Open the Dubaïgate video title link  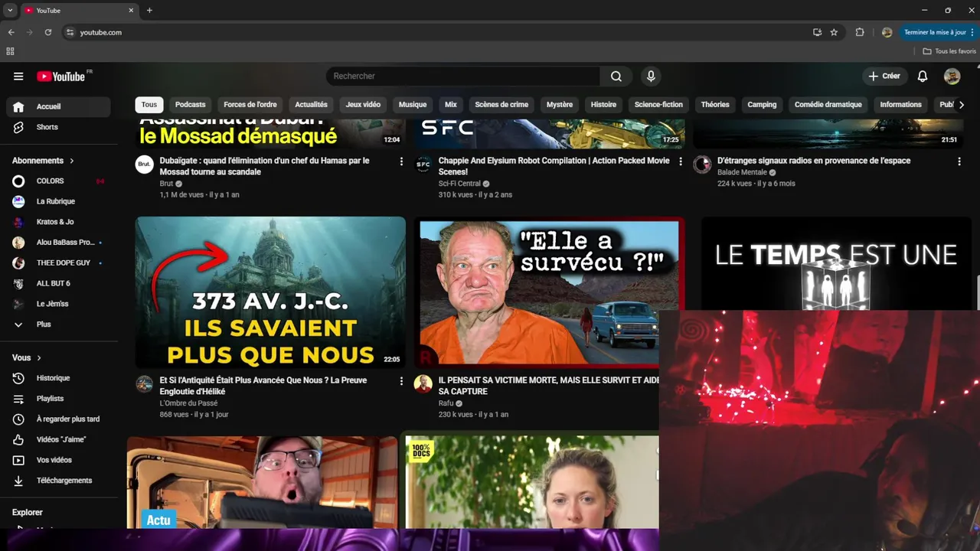pyautogui.click(x=265, y=166)
